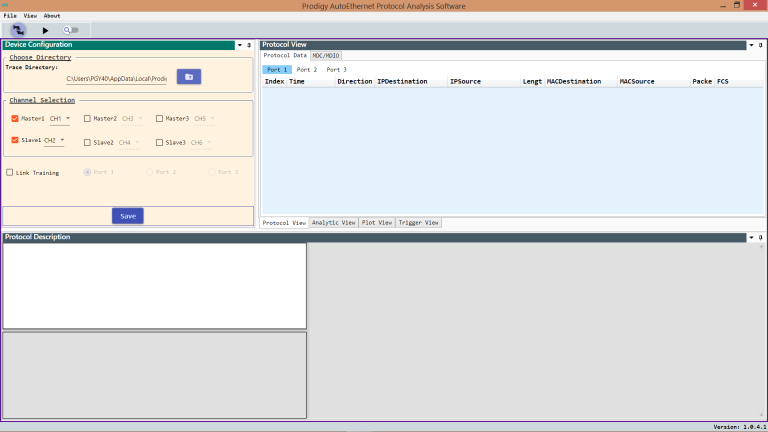Click the Time column header
This screenshot has width=768, height=432.
pyautogui.click(x=311, y=81)
